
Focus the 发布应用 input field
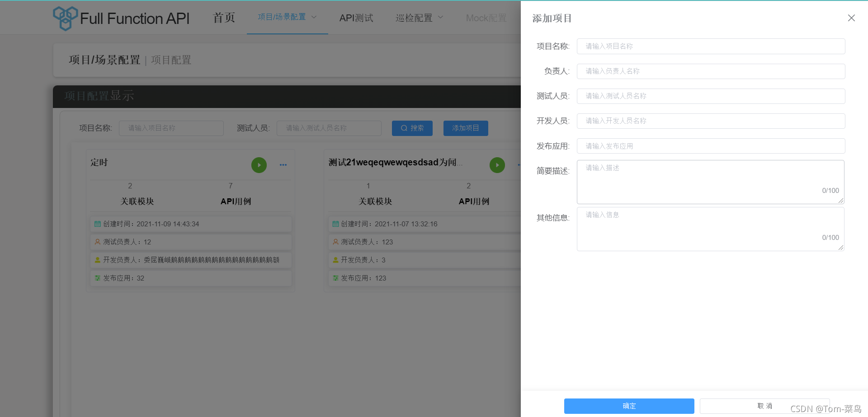(711, 146)
